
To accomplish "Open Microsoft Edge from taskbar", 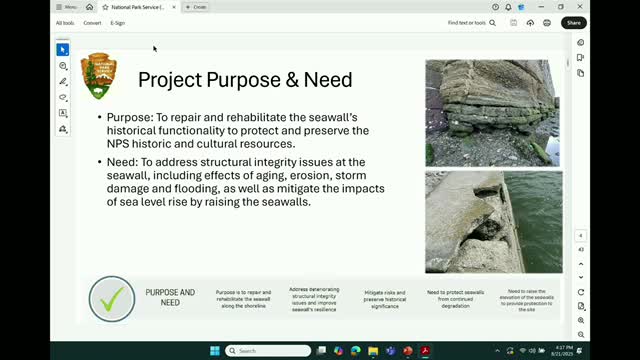I will 356,351.
